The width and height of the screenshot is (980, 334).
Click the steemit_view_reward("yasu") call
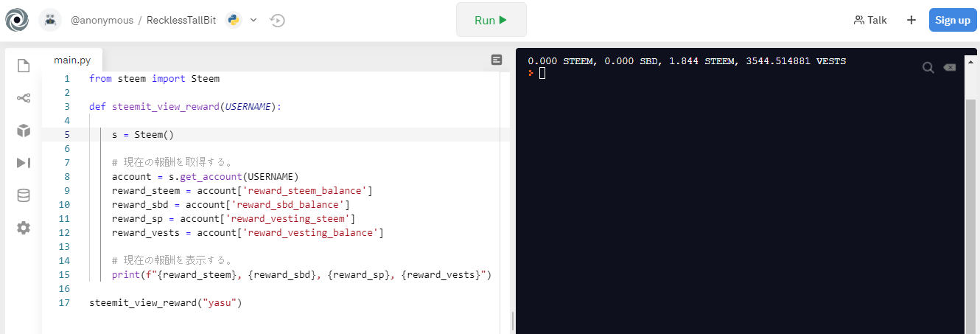pyautogui.click(x=166, y=303)
